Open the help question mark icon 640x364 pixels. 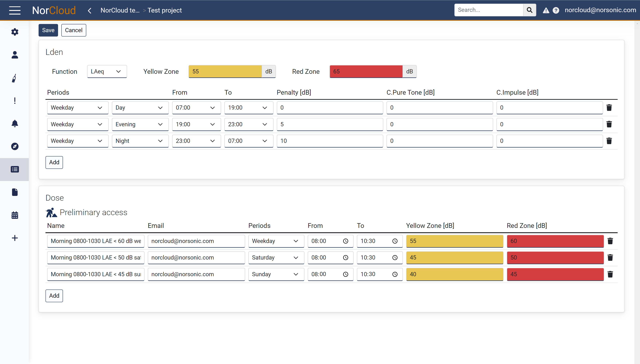tap(556, 11)
